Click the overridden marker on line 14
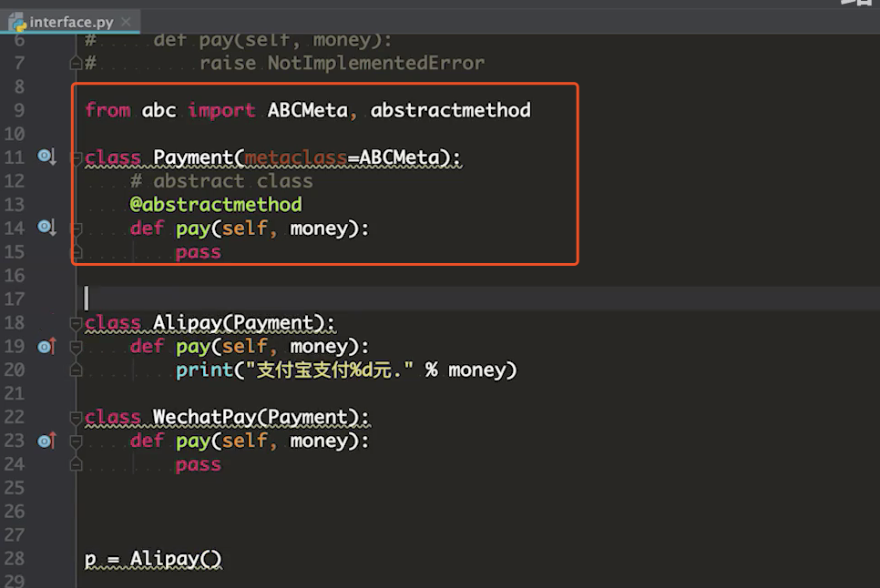Screen dimensions: 880x588 (x=46, y=227)
